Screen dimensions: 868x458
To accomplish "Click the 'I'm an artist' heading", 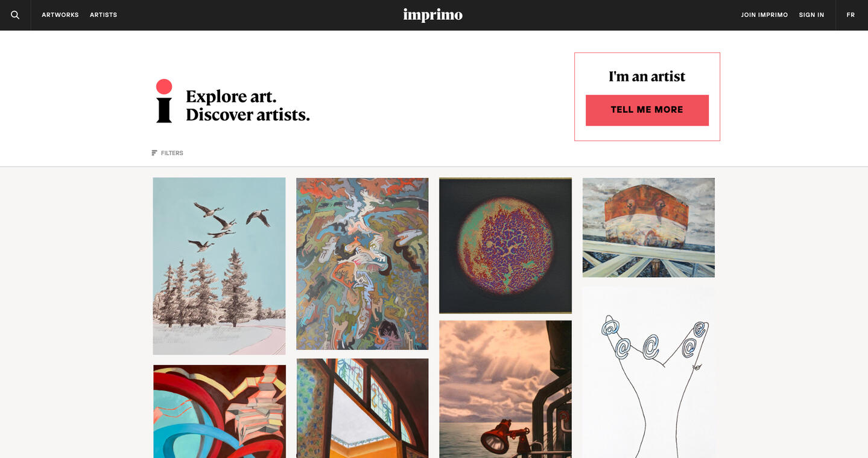I will click(647, 77).
